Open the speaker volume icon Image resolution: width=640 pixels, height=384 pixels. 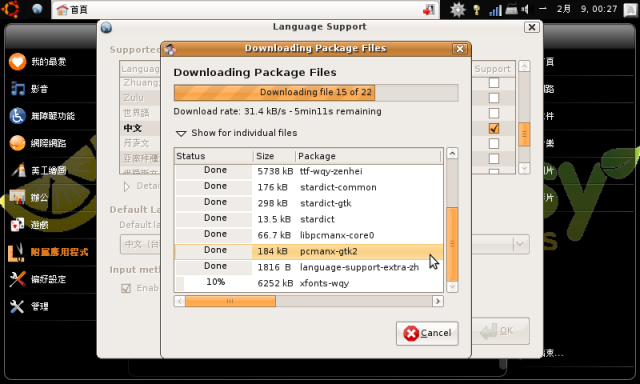(x=525, y=9)
